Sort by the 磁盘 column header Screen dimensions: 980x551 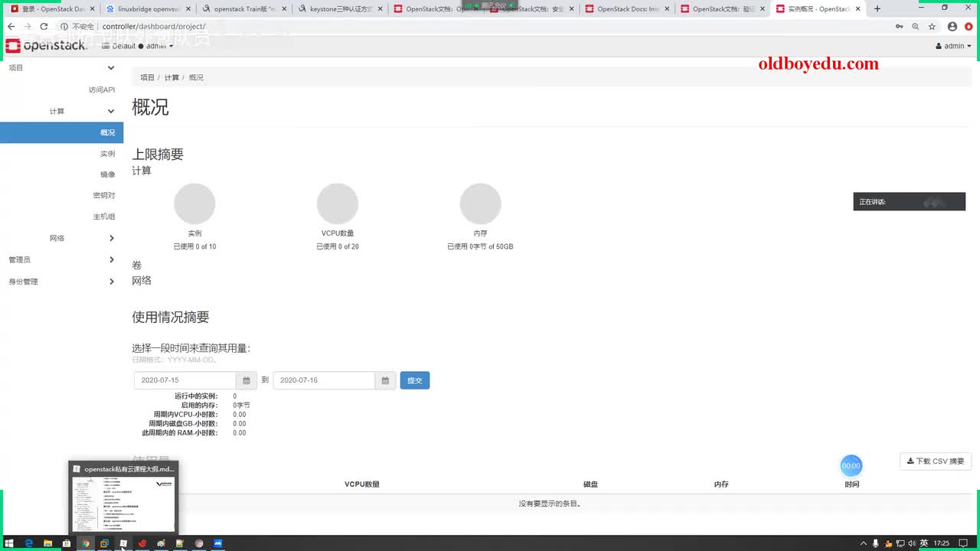(590, 484)
